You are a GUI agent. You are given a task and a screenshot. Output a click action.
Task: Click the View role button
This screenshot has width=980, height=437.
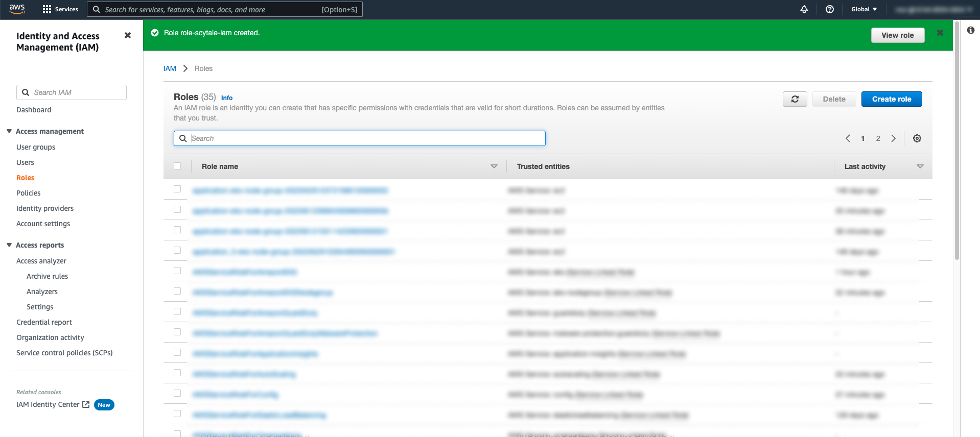(x=898, y=35)
